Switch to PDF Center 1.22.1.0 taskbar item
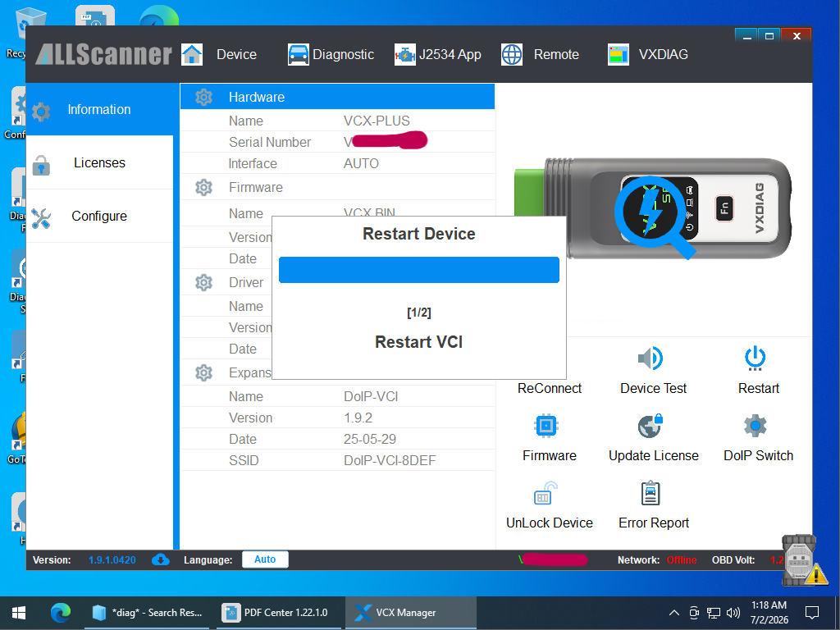Screen dimensions: 840x630 coord(278,613)
